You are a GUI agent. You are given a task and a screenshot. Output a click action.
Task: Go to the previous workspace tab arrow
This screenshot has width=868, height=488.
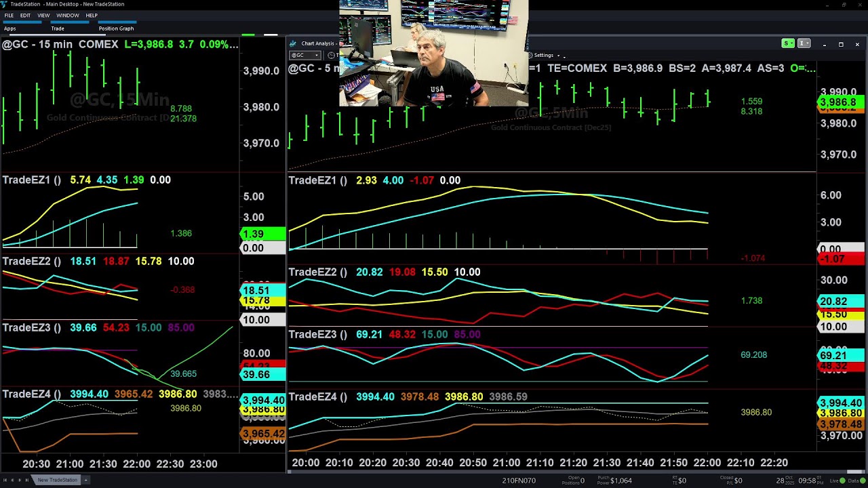pyautogui.click(x=12, y=480)
